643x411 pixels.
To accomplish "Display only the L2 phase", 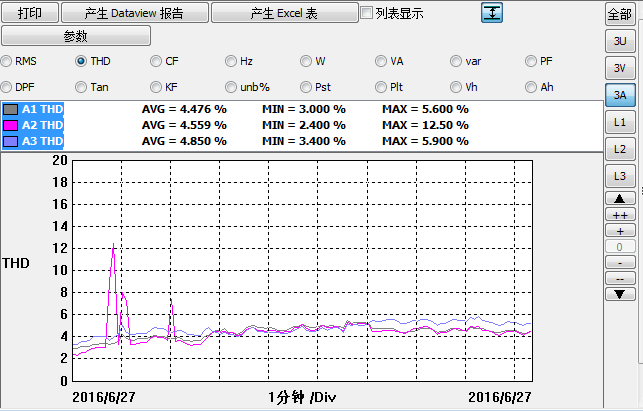I will click(620, 149).
